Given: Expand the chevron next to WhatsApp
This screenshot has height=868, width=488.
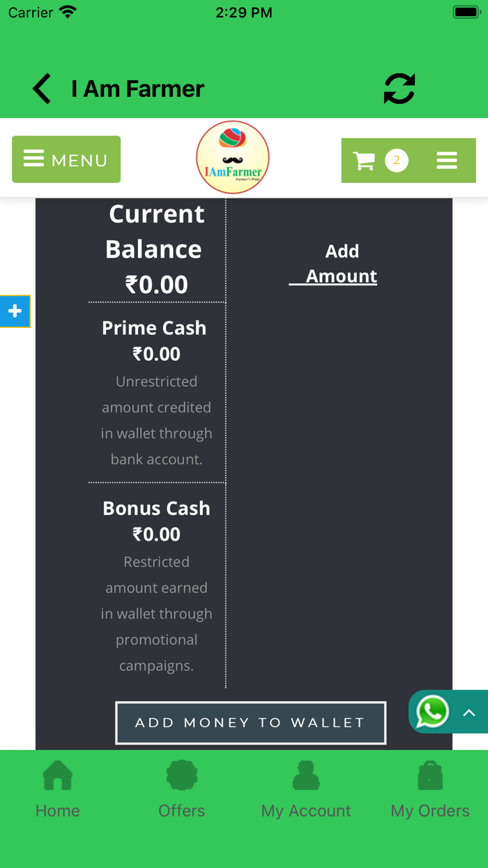Looking at the screenshot, I should 469,712.
